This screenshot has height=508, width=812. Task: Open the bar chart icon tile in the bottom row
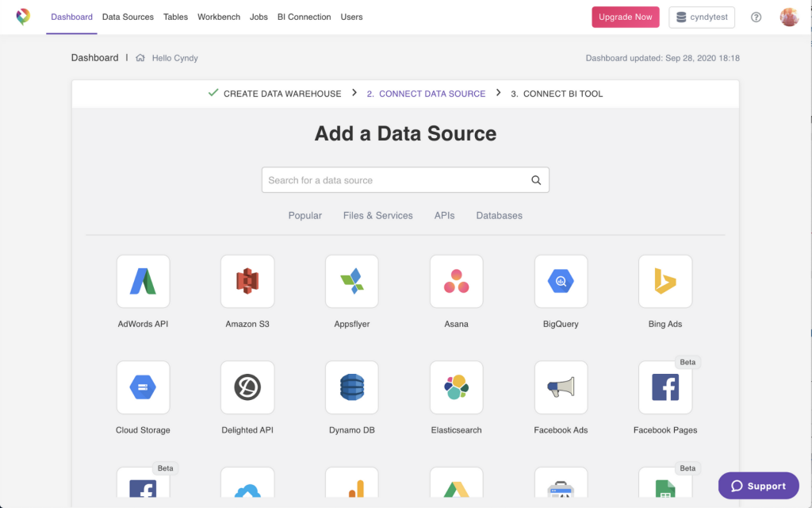tap(351, 482)
